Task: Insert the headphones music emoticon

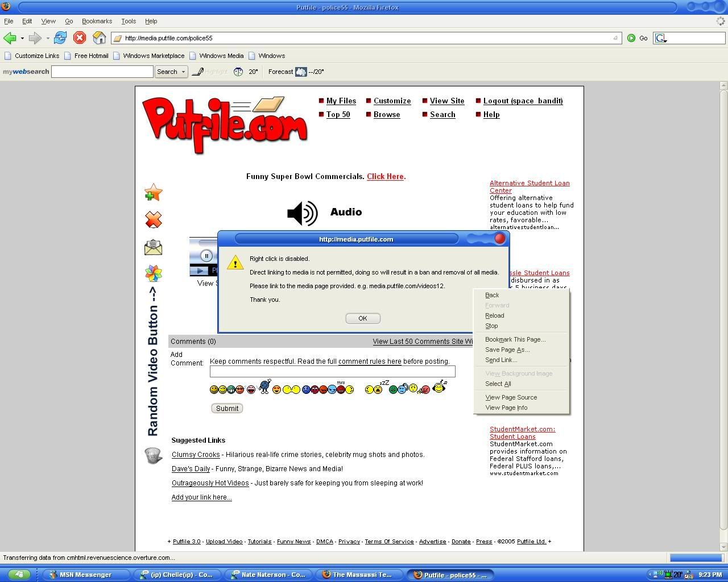Action: click(x=439, y=387)
